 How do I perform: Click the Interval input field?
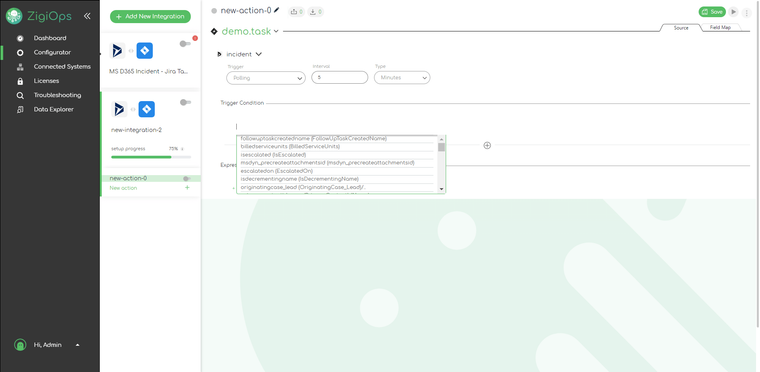pyautogui.click(x=340, y=77)
